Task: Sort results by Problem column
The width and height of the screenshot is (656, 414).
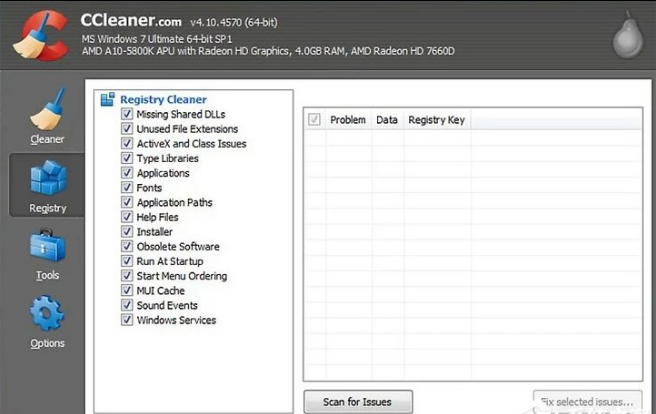Action: [x=348, y=120]
